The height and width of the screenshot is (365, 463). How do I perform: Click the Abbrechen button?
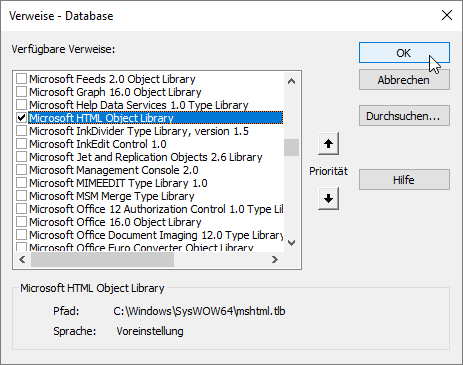pos(404,80)
